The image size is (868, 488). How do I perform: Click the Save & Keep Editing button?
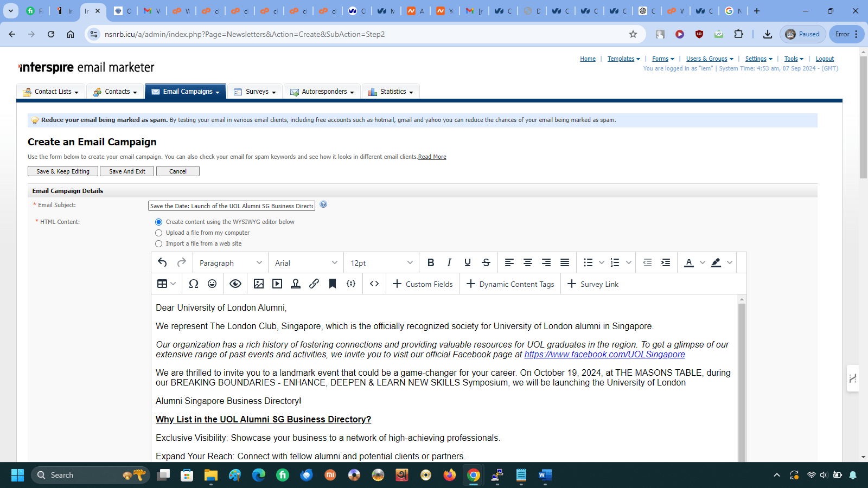click(63, 171)
